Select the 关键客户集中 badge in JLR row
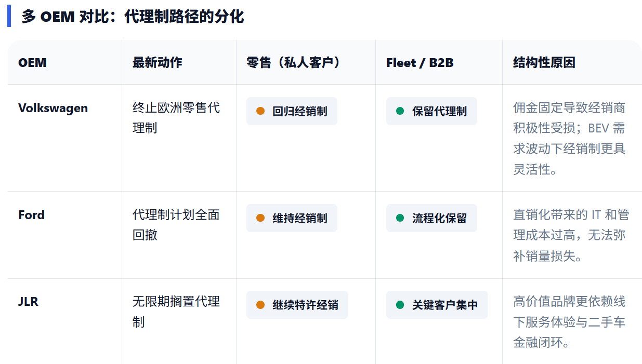The height and width of the screenshot is (364, 642). click(x=437, y=305)
